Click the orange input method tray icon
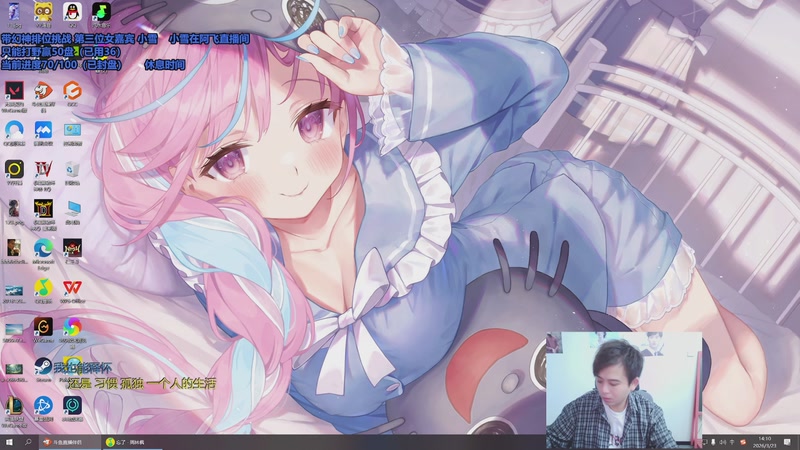Viewport: 800px width, 450px height. click(x=743, y=442)
